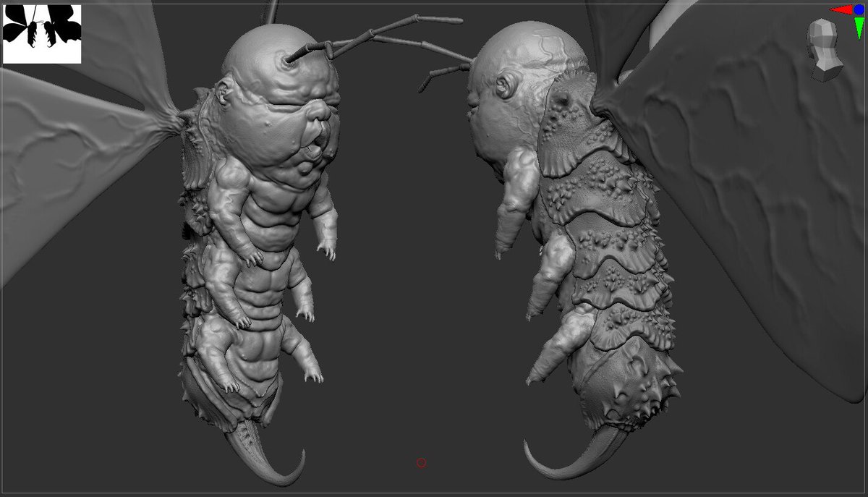Click the silhouette thumbnail preview
Image resolution: width=868 pixels, height=497 pixels.
click(42, 34)
